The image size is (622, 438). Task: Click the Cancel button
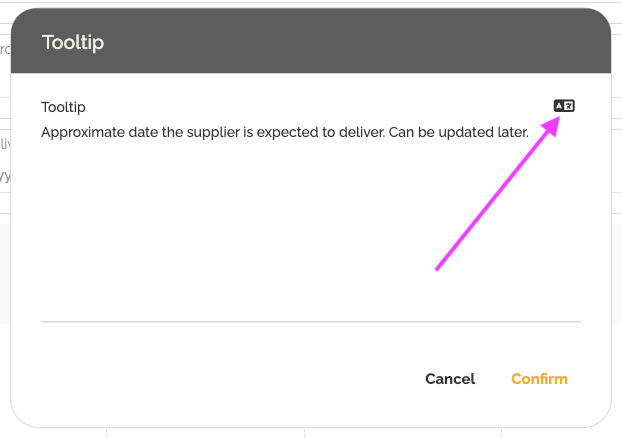click(450, 379)
